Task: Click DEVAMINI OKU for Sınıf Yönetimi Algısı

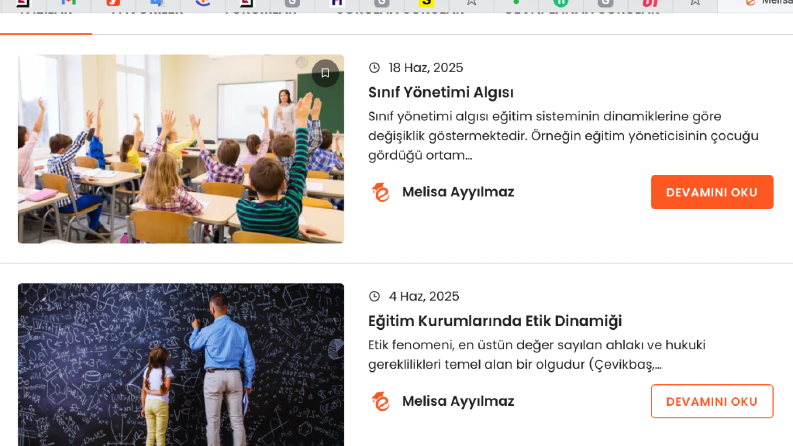Action: coord(712,192)
